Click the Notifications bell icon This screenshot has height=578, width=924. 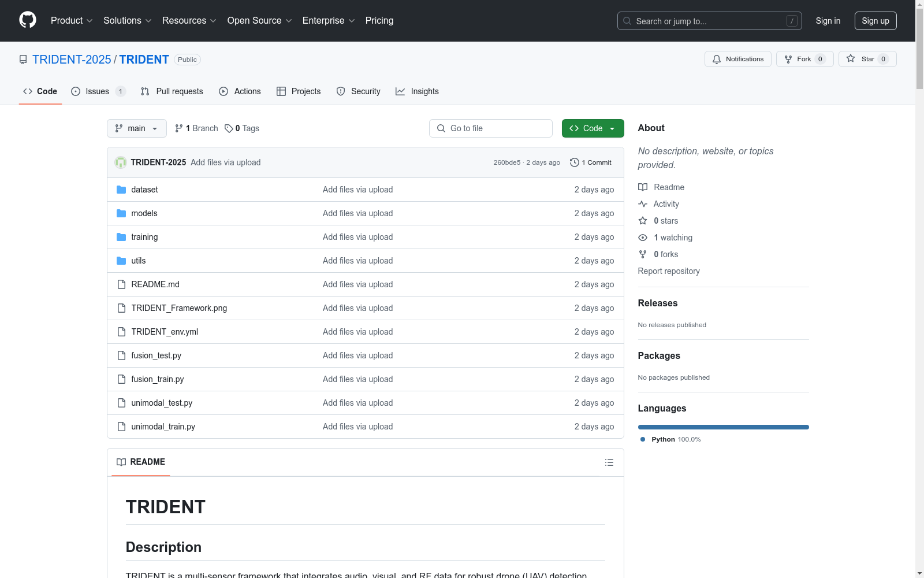717,59
